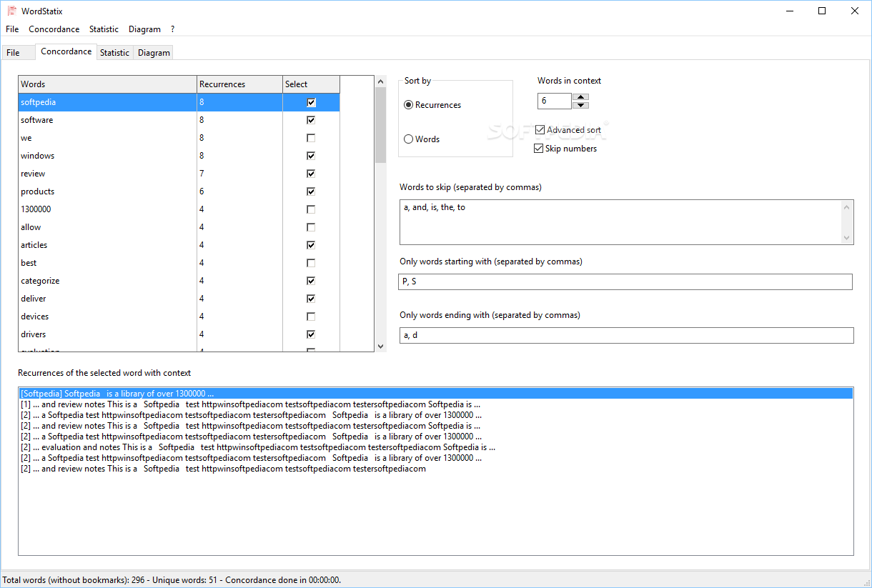Image resolution: width=872 pixels, height=588 pixels.
Task: Click the word list scroll up arrow
Action: click(x=380, y=81)
